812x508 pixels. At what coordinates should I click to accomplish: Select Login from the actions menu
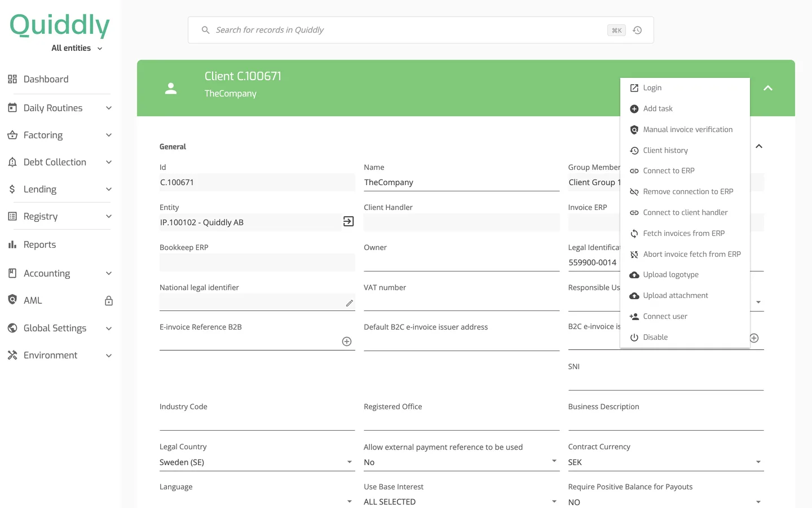685,88
